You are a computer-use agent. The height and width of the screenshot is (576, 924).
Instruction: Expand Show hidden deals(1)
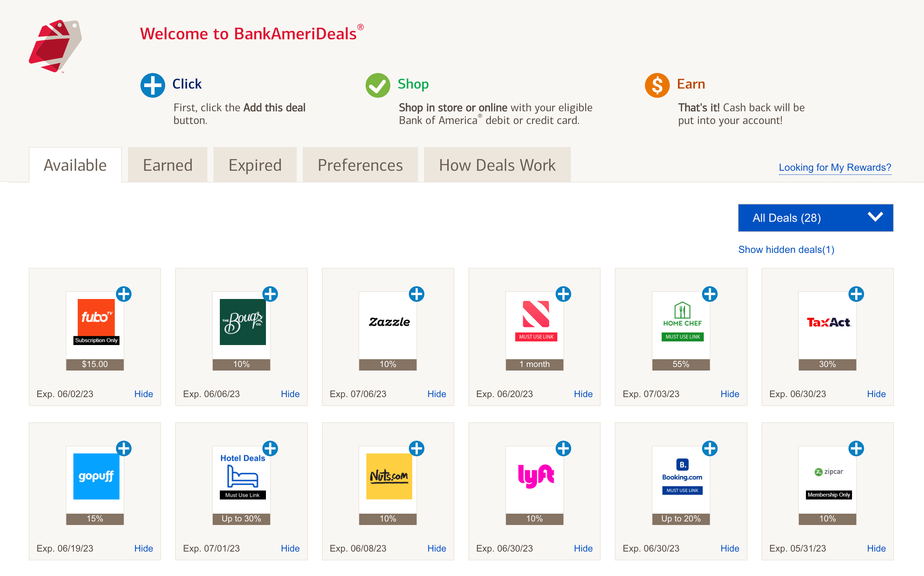coord(786,249)
